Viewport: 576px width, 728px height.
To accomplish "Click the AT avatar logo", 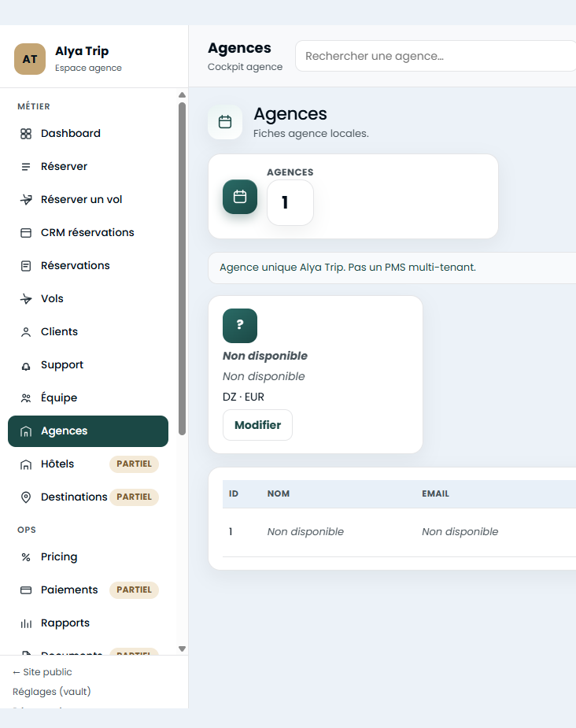I will coord(30,59).
